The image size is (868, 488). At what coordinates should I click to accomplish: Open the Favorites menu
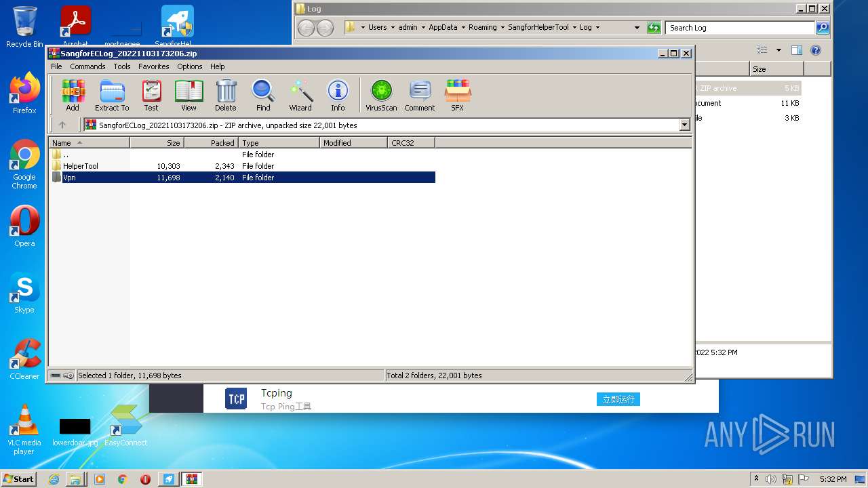154,66
